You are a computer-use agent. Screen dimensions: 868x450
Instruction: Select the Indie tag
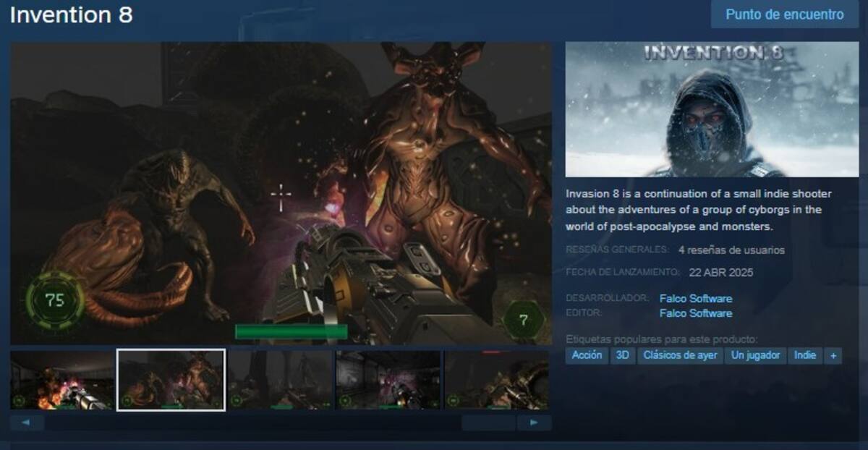(x=804, y=355)
